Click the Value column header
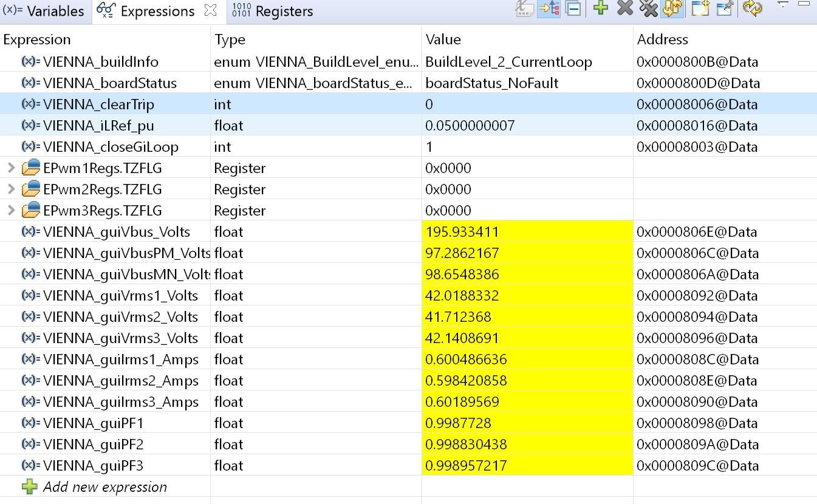The height and width of the screenshot is (504, 817). (443, 39)
